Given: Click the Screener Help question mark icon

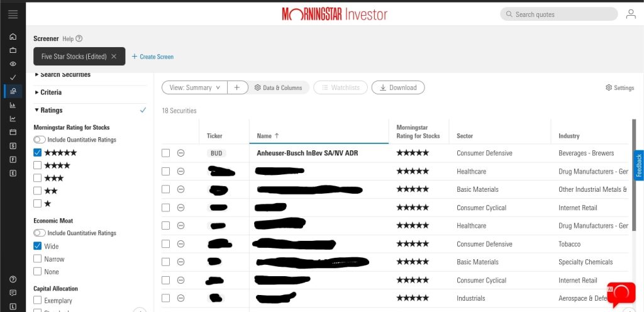Looking at the screenshot, I should 79,38.
